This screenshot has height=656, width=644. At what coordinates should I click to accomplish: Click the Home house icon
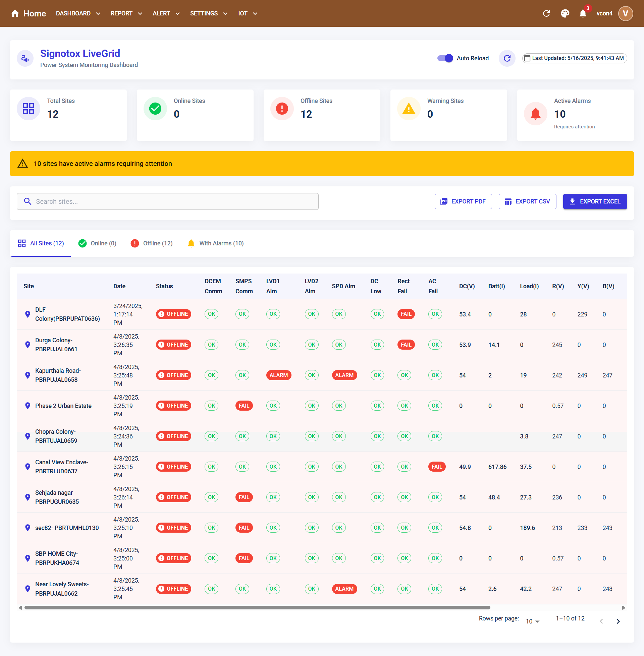(15, 13)
